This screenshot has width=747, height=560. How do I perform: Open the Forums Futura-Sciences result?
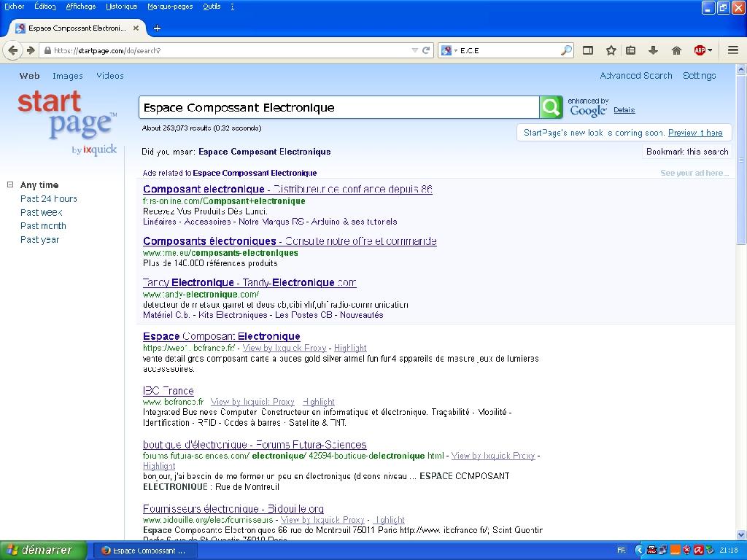255,445
